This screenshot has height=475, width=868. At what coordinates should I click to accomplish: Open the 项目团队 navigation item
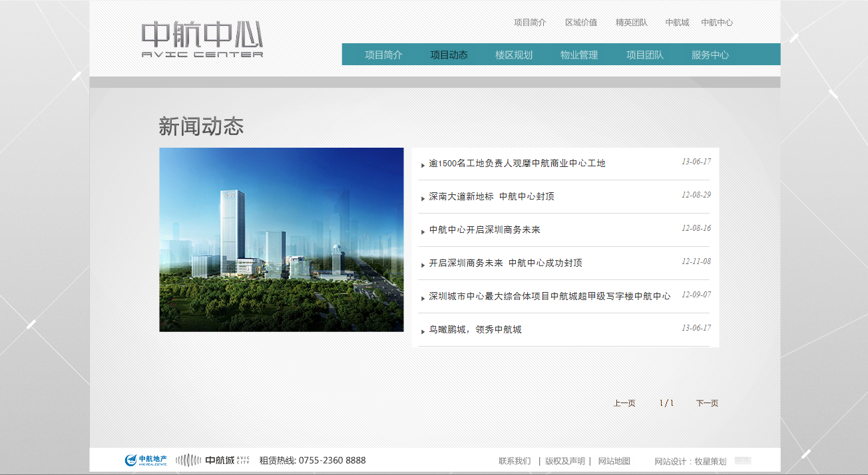coord(644,55)
